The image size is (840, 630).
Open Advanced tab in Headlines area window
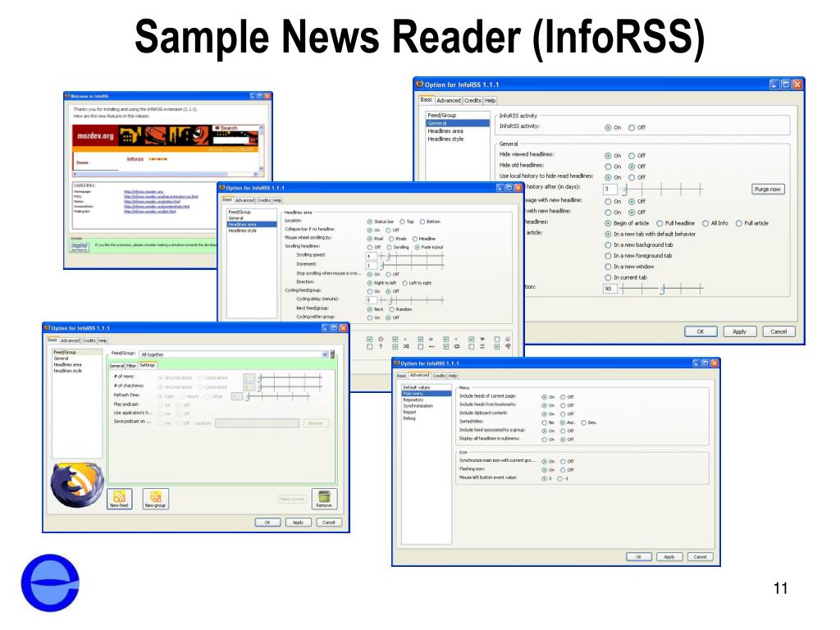tap(244, 200)
